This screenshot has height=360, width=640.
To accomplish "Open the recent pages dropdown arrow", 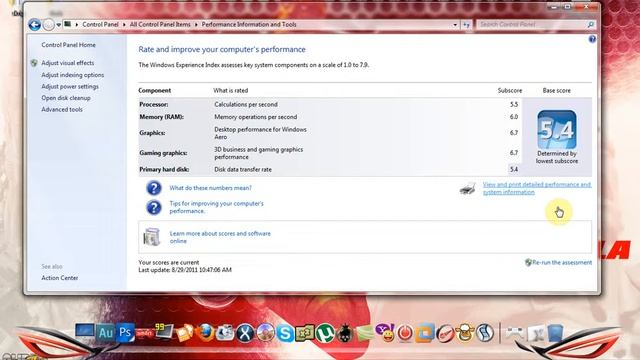I will pyautogui.click(x=58, y=25).
